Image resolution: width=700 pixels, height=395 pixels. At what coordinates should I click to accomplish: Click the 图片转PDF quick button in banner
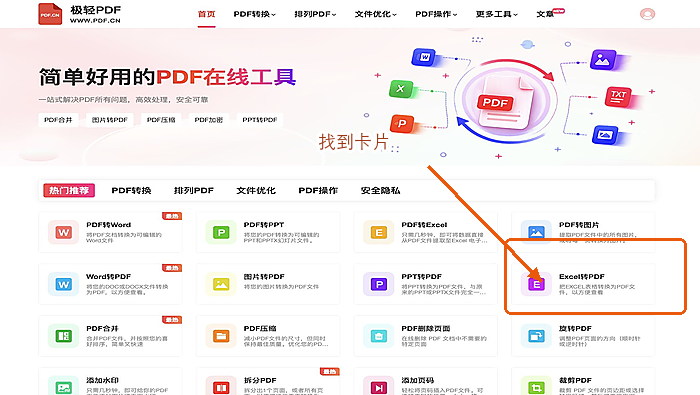pyautogui.click(x=110, y=120)
